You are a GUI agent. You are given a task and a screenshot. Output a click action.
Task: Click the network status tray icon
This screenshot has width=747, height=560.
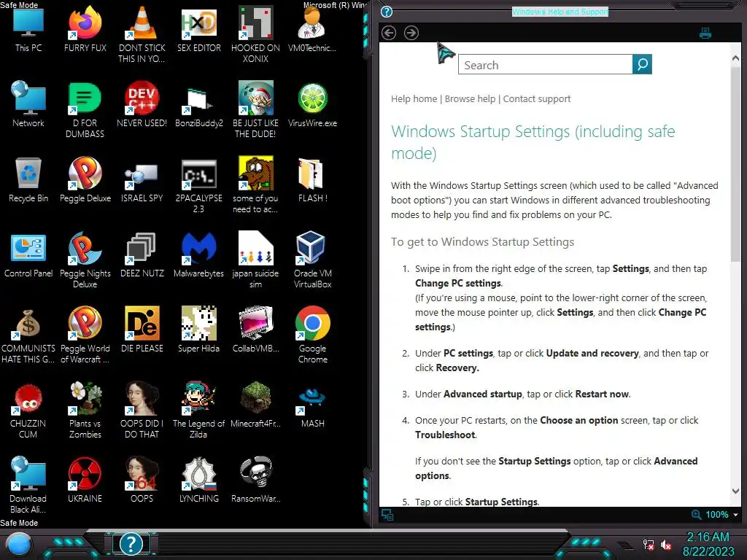click(x=648, y=545)
